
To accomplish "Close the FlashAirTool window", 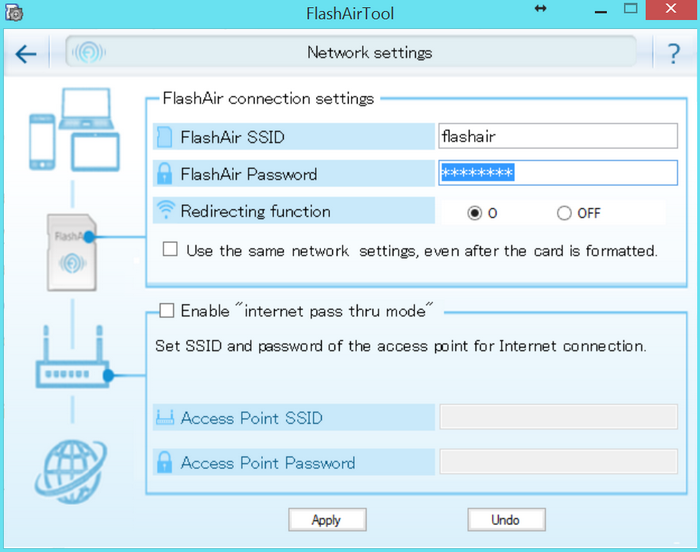I will (x=671, y=9).
